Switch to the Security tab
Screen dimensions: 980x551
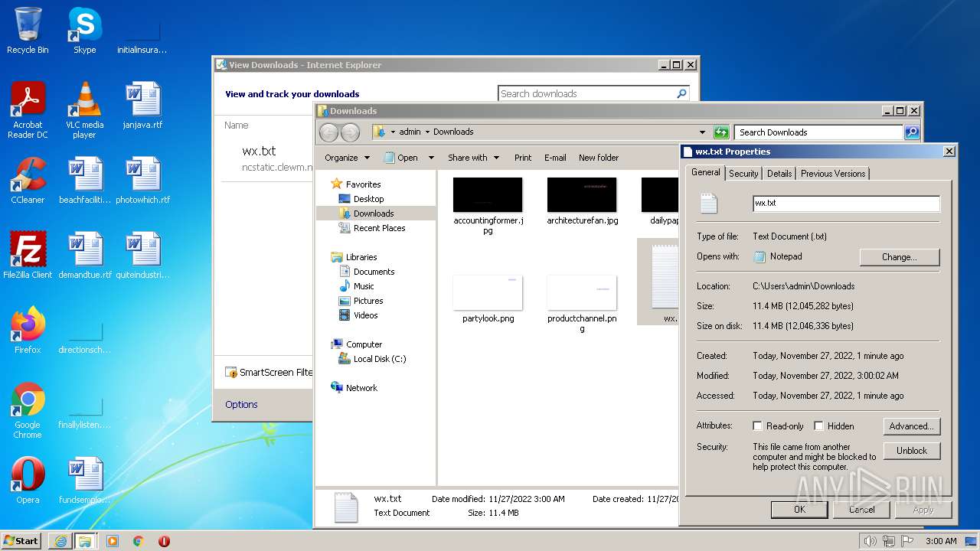[743, 174]
